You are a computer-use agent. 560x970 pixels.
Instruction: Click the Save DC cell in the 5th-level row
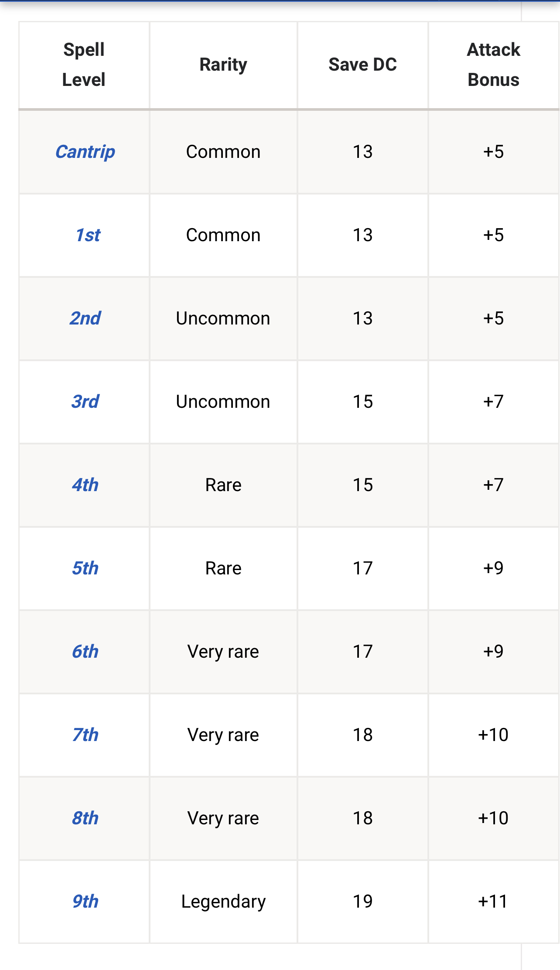362,568
